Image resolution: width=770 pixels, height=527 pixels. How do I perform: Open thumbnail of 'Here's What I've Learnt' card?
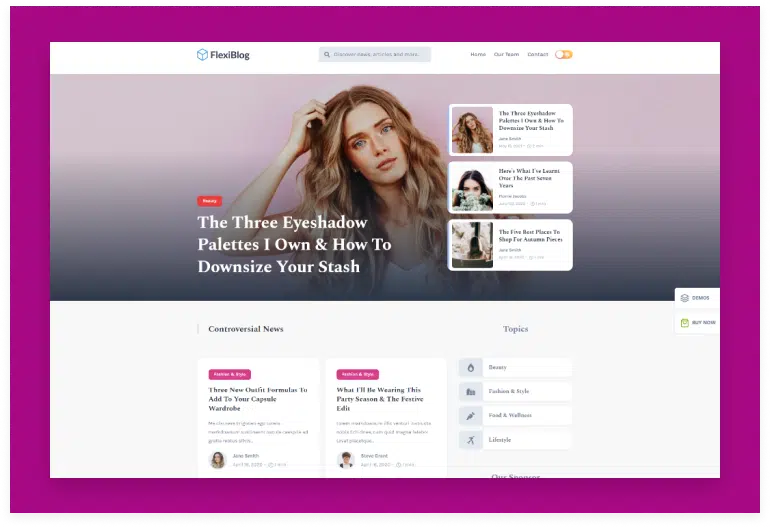click(x=472, y=188)
